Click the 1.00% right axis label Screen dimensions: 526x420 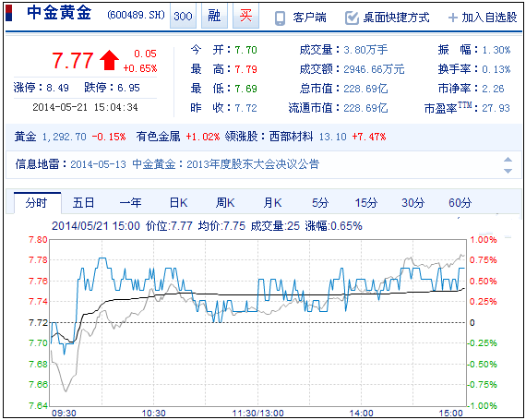click(483, 240)
